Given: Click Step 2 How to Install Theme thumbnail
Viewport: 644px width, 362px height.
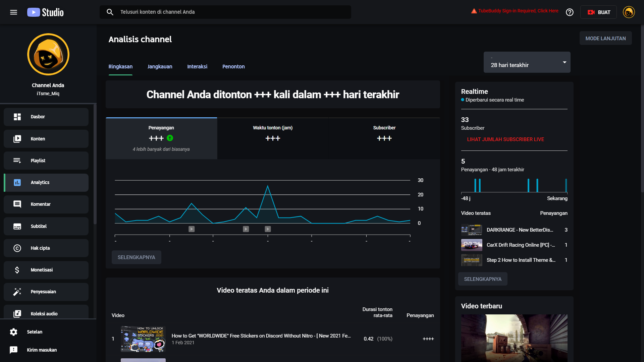Looking at the screenshot, I should coord(472,260).
